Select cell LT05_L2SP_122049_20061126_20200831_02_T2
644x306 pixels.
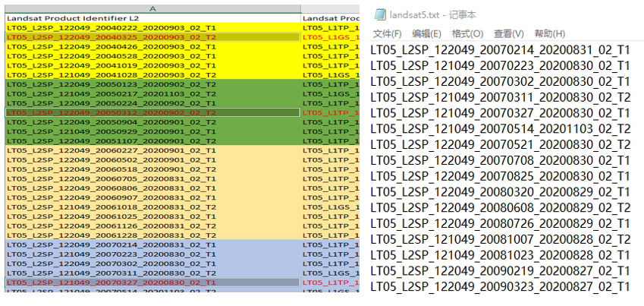click(152, 226)
